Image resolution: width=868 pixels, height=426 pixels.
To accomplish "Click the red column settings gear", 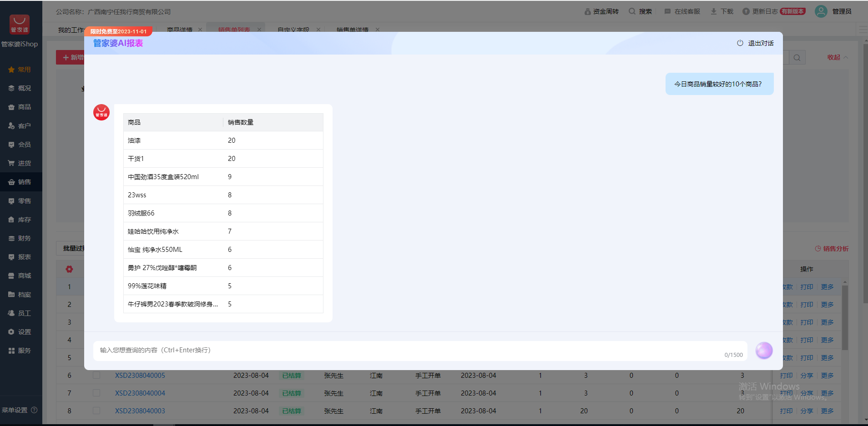I will click(x=69, y=269).
